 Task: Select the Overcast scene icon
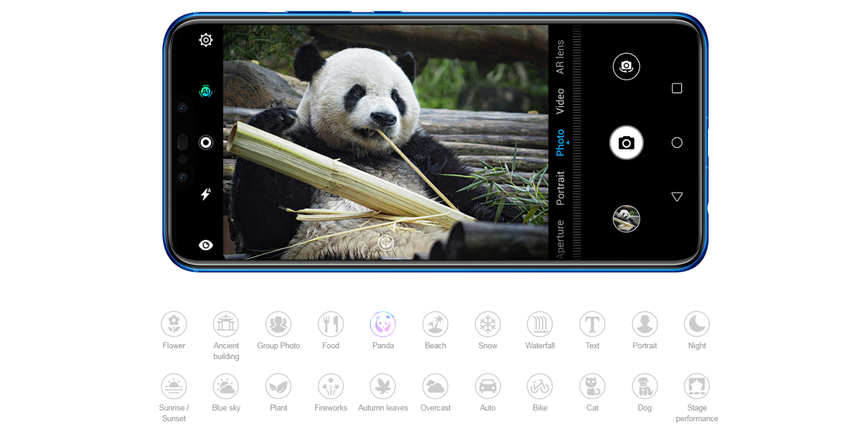(x=435, y=386)
